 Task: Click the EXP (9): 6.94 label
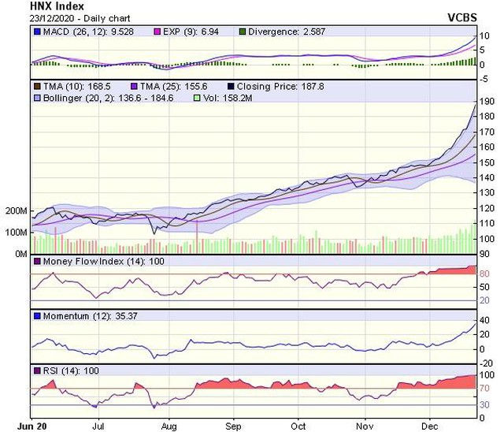[191, 32]
